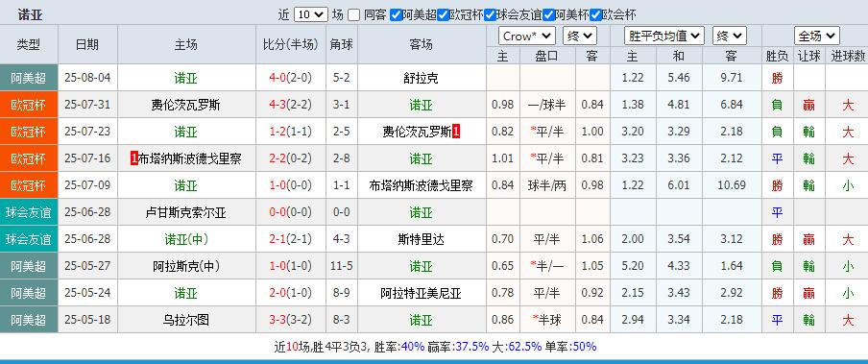Click the 9.71 away odds value

click(732, 78)
